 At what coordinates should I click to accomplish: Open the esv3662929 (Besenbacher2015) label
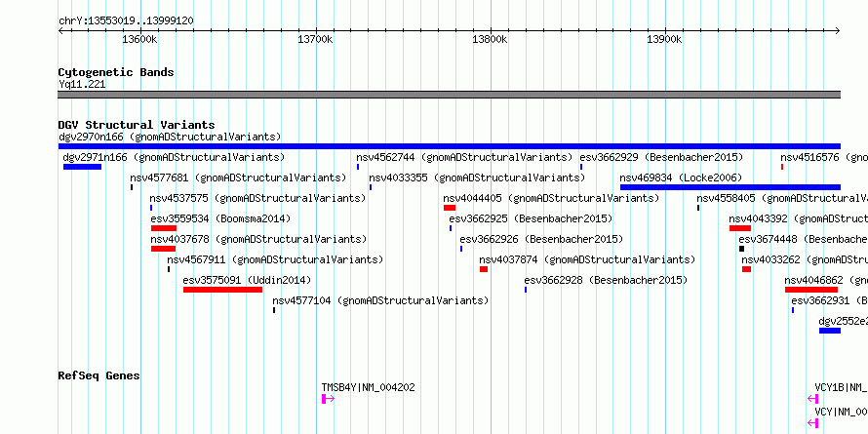tap(661, 157)
